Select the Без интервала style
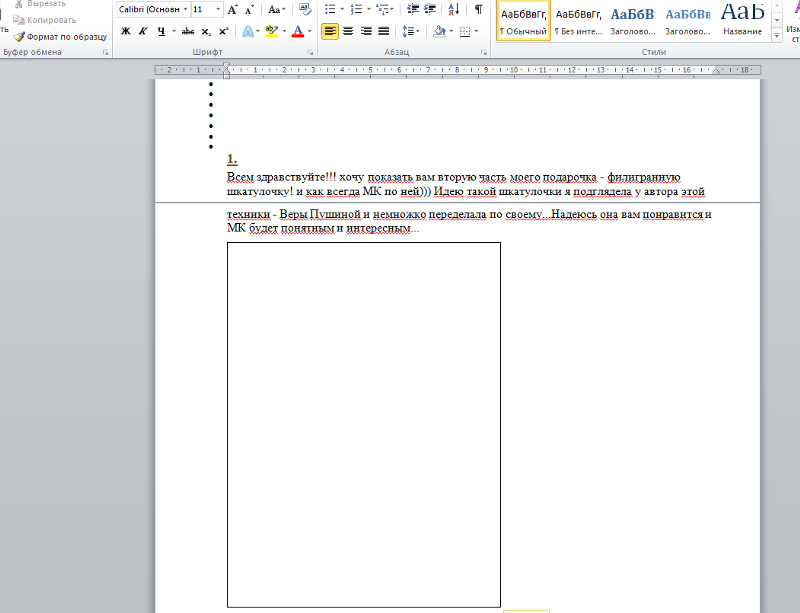 click(578, 21)
